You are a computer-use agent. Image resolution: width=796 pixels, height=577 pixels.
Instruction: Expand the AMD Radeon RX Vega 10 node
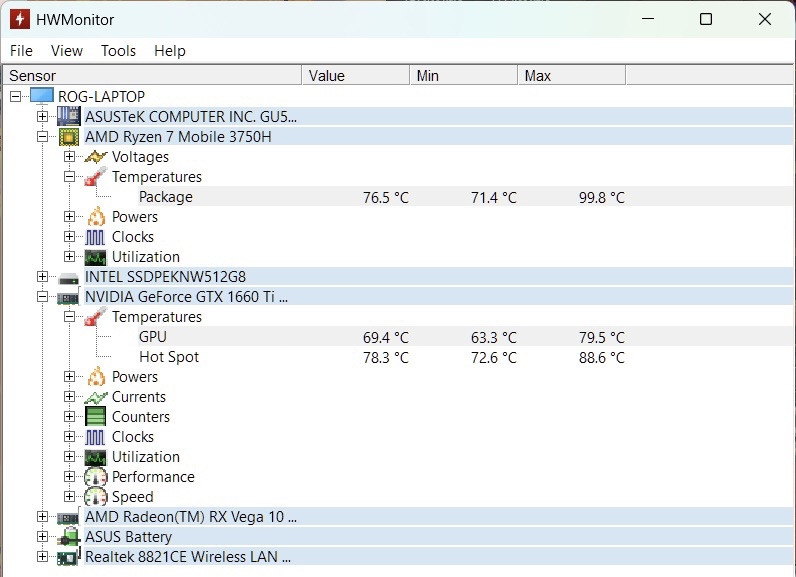[43, 517]
